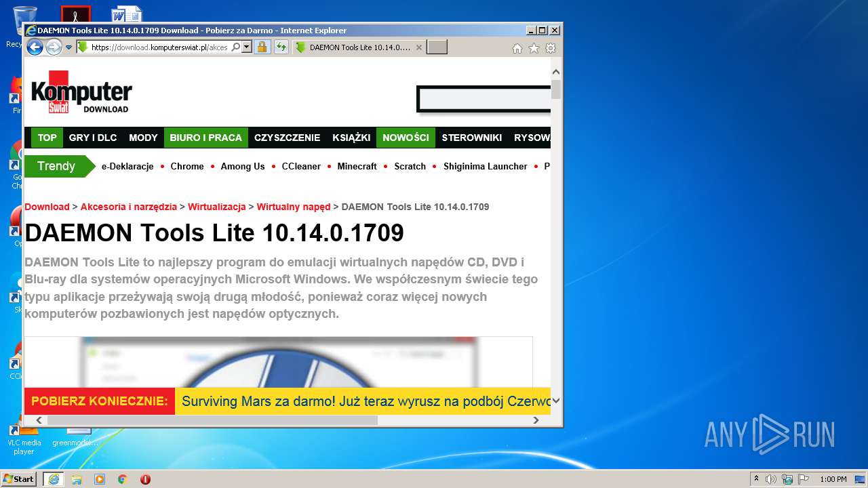Image resolution: width=868 pixels, height=488 pixels.
Task: Open the recent pages dropdown arrow
Action: 68,47
